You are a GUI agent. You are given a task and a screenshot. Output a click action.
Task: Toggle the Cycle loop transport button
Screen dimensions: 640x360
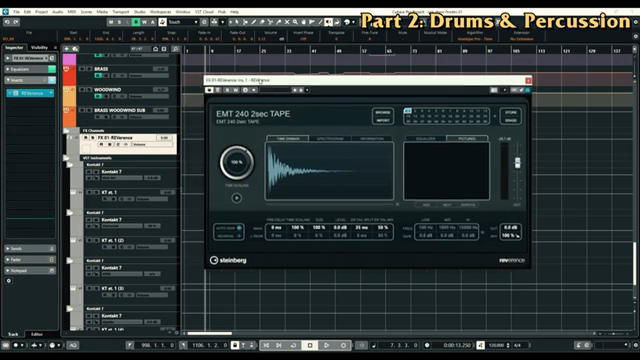point(293,345)
